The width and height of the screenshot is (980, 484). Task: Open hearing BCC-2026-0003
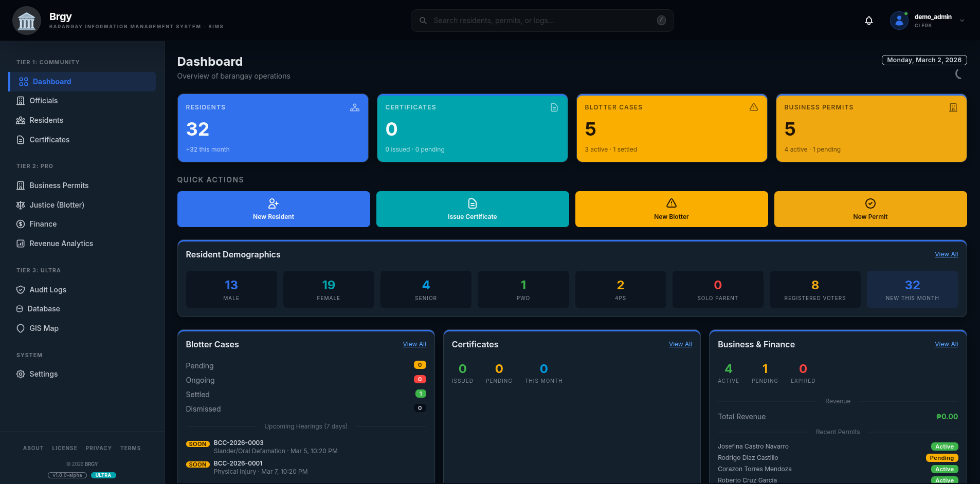pos(306,447)
